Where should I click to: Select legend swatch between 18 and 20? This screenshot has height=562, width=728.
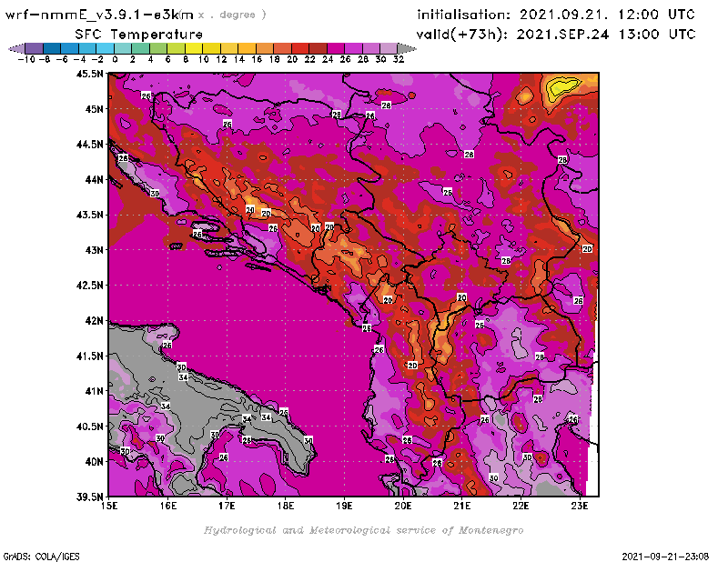coord(282,48)
